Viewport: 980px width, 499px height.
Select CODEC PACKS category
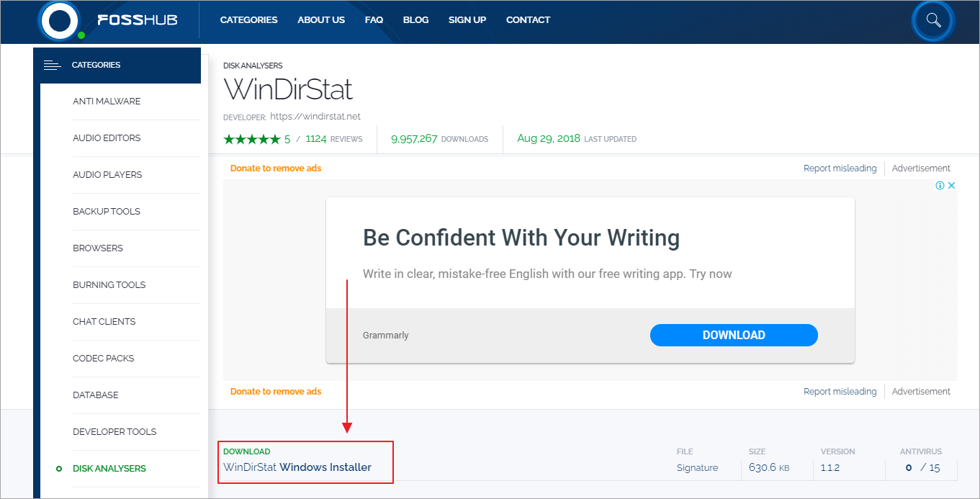pyautogui.click(x=103, y=359)
